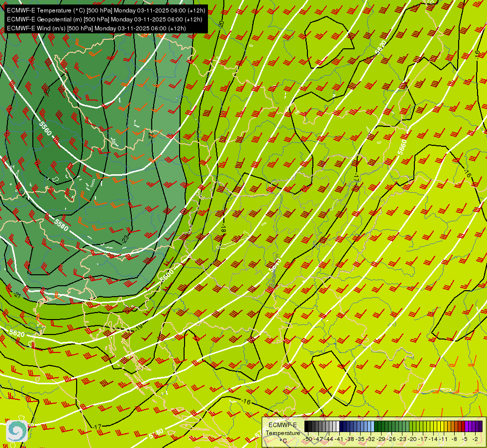Click the -20 value on the legend scale
487x448 pixels.
tap(412, 439)
